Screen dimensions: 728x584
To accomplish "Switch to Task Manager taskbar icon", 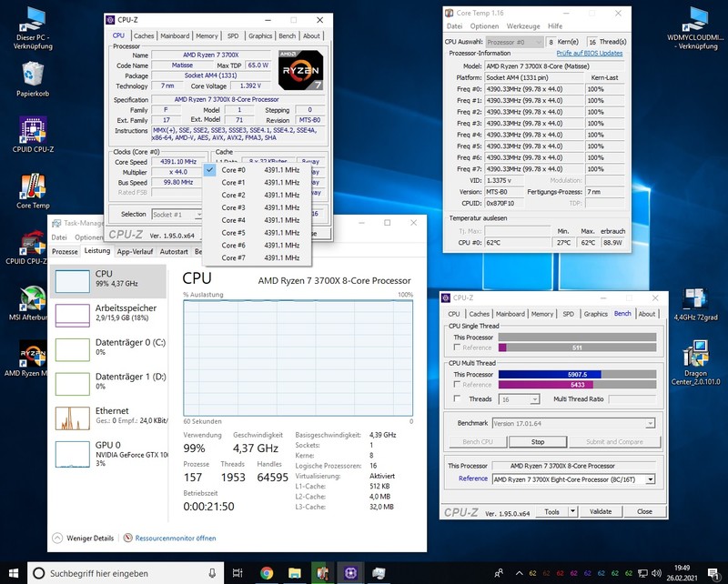I will [x=379, y=573].
